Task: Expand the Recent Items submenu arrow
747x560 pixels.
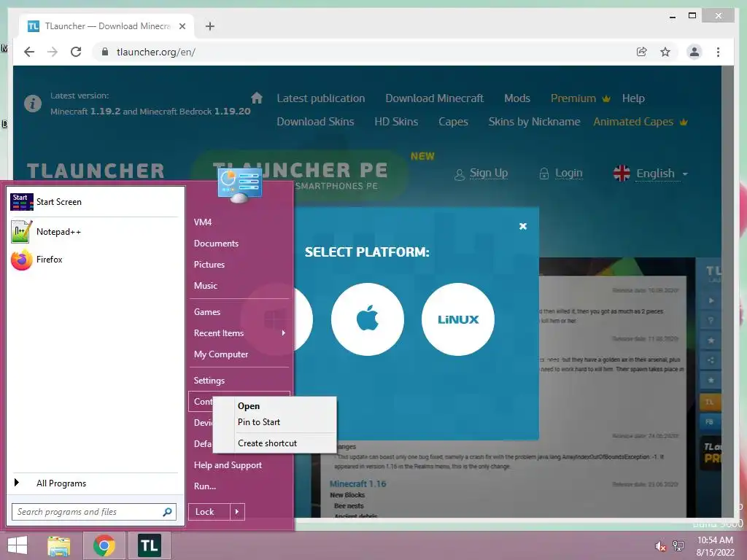Action: [284, 332]
